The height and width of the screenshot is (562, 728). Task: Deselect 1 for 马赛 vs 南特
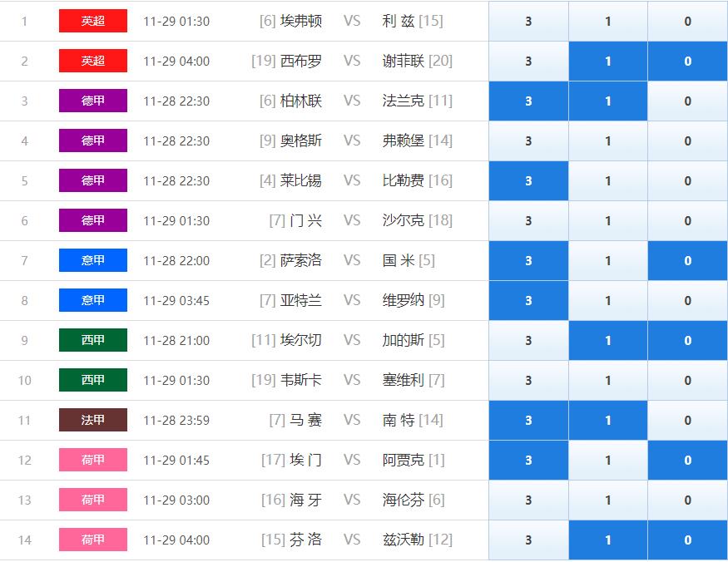[608, 420]
